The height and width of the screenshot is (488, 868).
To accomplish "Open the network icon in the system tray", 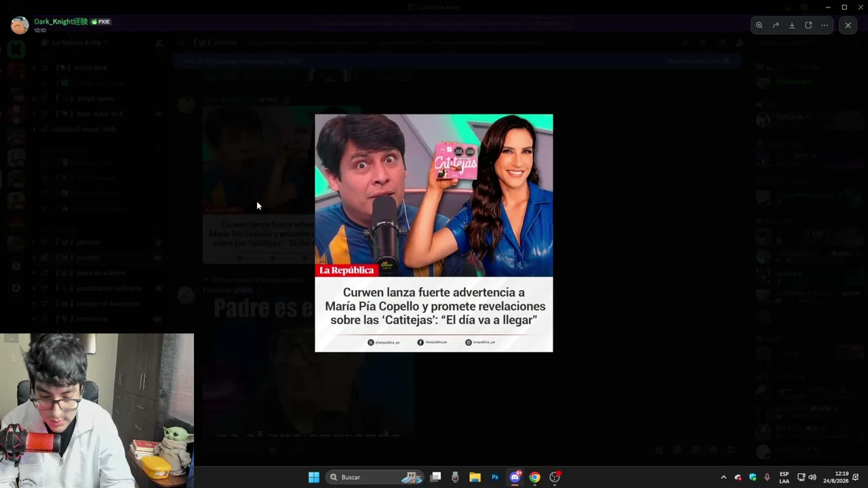I will (x=801, y=477).
